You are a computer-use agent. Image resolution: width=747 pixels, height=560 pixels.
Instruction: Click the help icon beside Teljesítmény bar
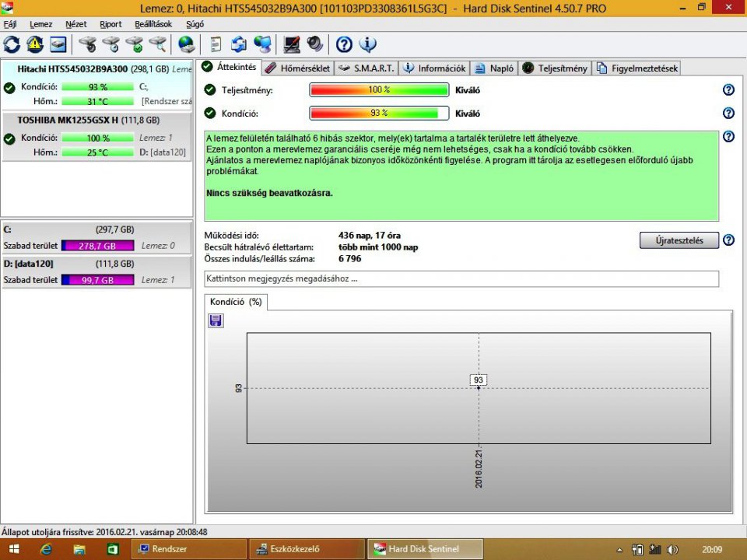(728, 89)
